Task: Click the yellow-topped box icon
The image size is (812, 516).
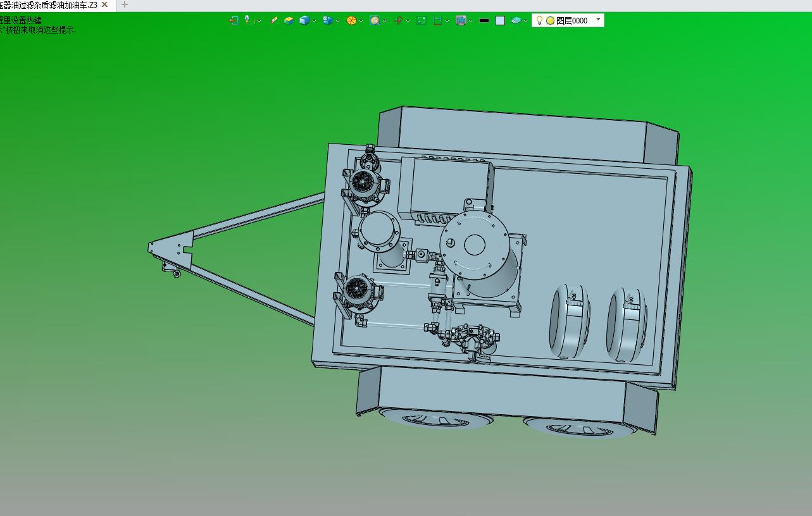Action: pos(289,20)
